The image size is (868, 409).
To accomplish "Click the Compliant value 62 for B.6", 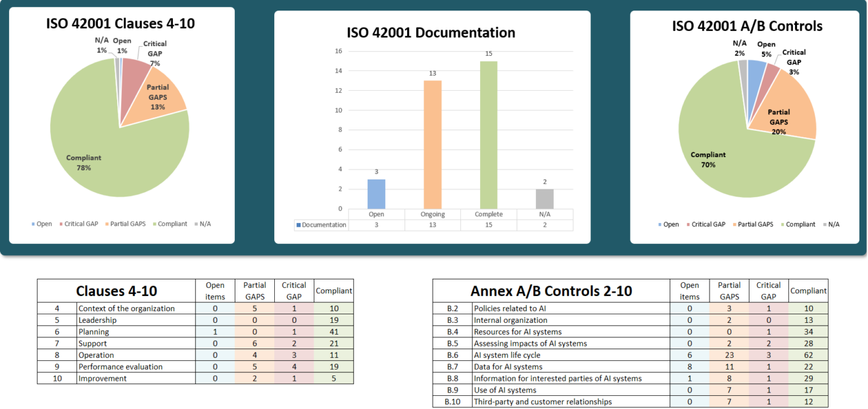I will [x=808, y=355].
